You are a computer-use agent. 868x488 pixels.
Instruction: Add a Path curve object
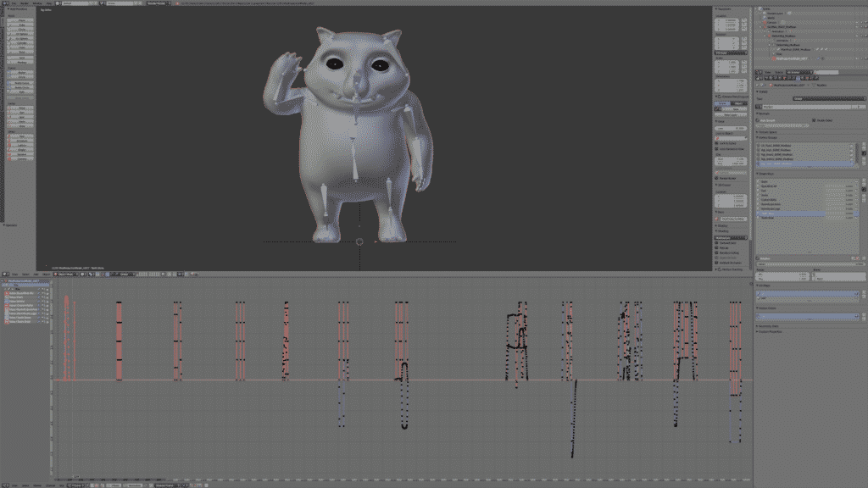pos(21,91)
